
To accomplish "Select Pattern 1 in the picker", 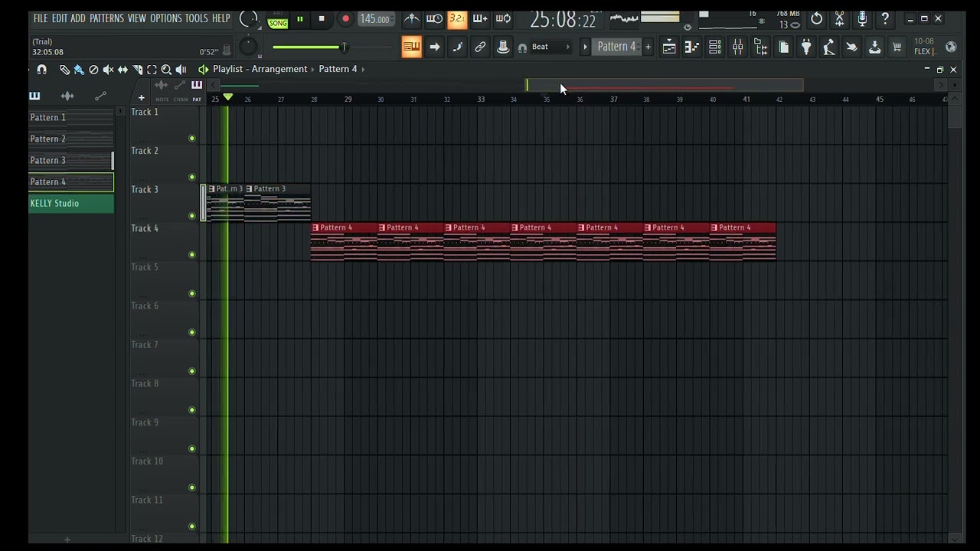I will (x=71, y=118).
